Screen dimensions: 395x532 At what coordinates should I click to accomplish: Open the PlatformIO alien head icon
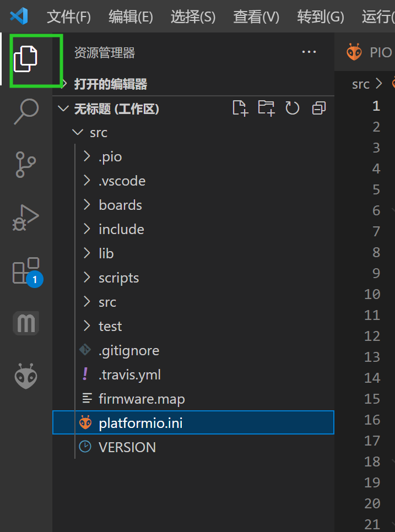(x=26, y=377)
